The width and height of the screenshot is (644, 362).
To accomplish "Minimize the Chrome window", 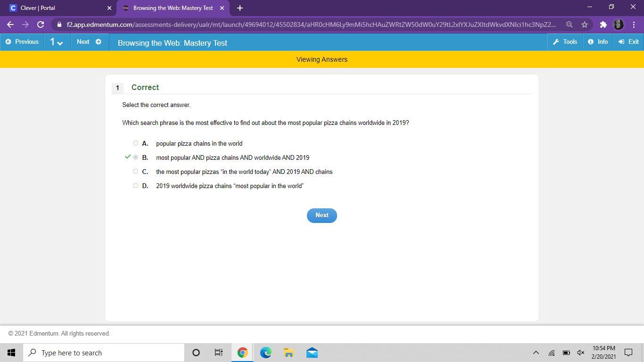I will 589,7.
